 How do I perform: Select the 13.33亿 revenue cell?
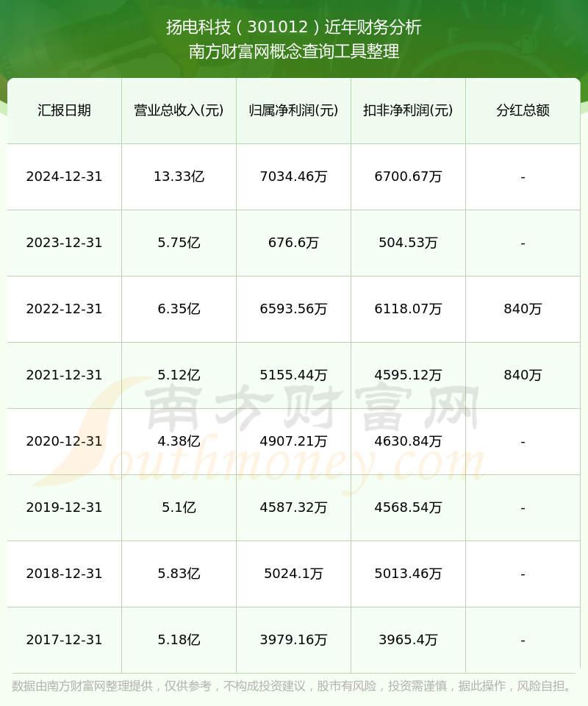(x=179, y=176)
